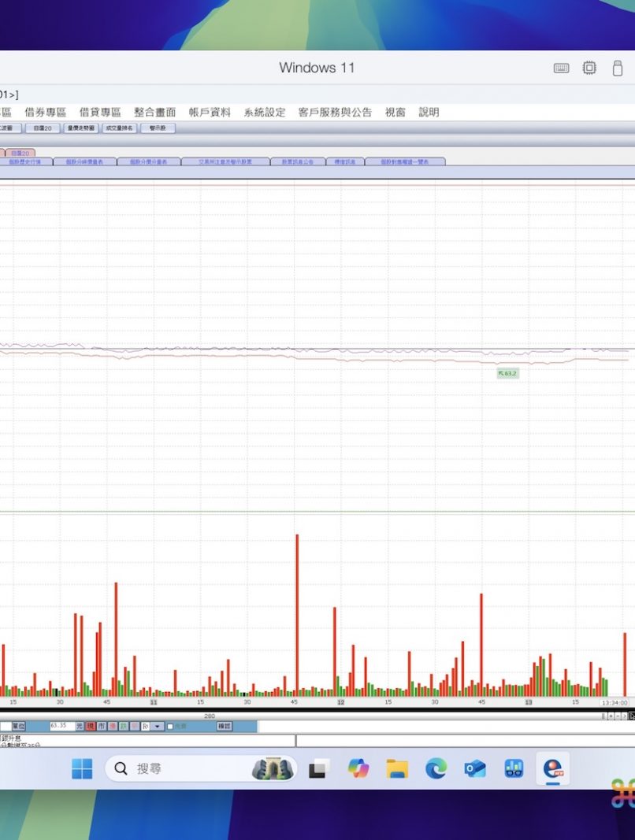Click the USB device icon in title bar

point(618,68)
